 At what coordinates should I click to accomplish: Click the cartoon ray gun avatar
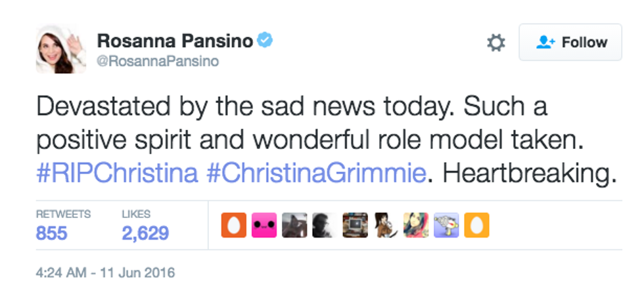point(446,225)
